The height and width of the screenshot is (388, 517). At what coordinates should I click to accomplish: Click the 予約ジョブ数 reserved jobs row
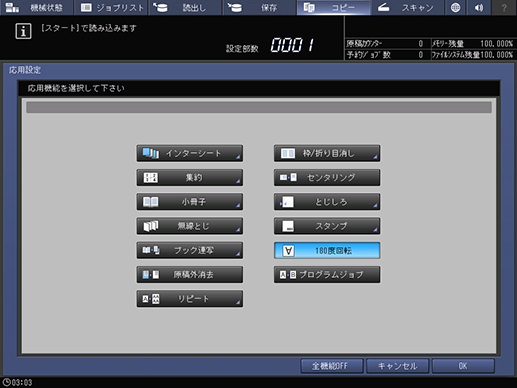[387, 55]
